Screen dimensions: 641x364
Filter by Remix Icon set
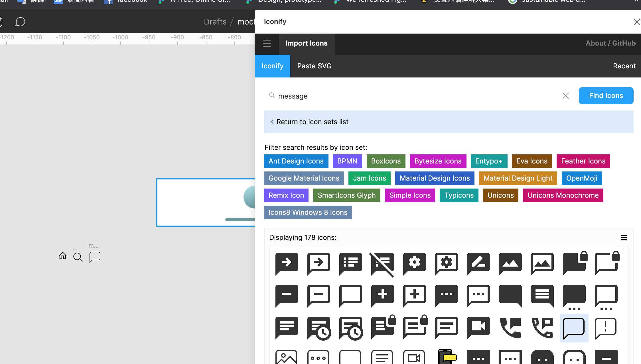tap(286, 195)
